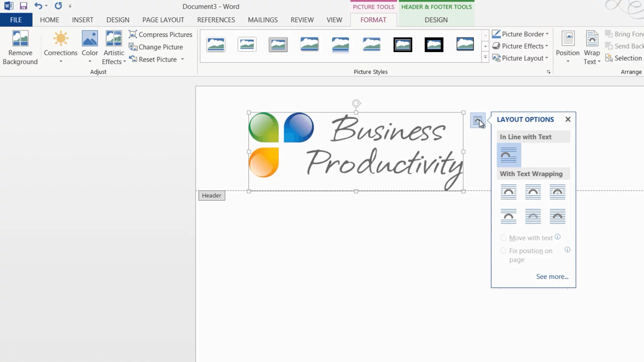This screenshot has width=644, height=362.
Task: Click the Compress Pictures icon
Action: click(133, 34)
